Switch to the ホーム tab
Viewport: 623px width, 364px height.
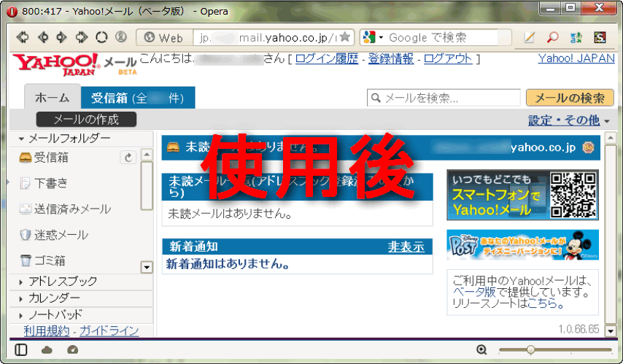tap(52, 97)
